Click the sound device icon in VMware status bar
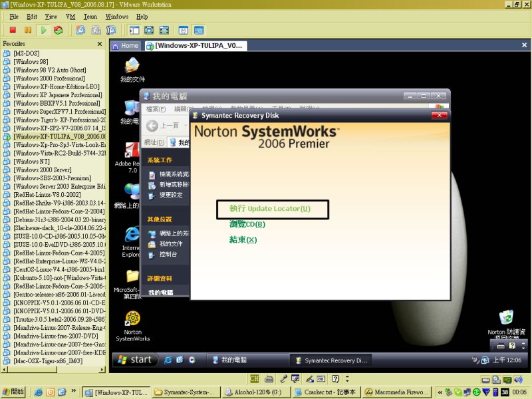Screen dimensions: 532x399 click(x=518, y=379)
